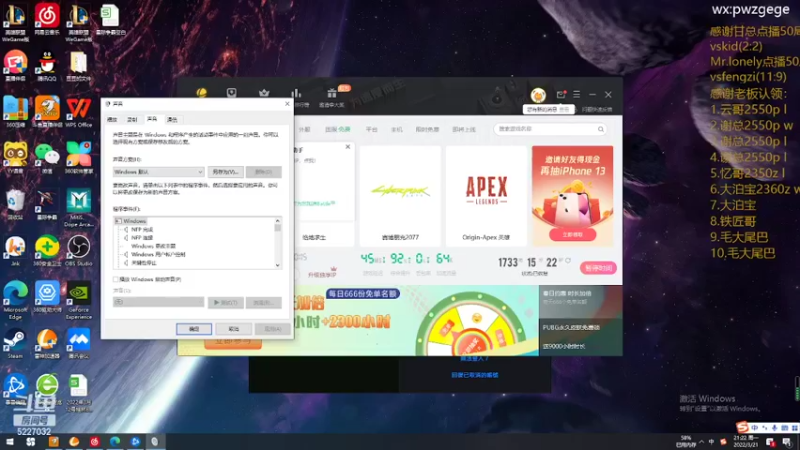Open the WeChat desktop icon
The height and width of the screenshot is (450, 800).
[x=47, y=157]
